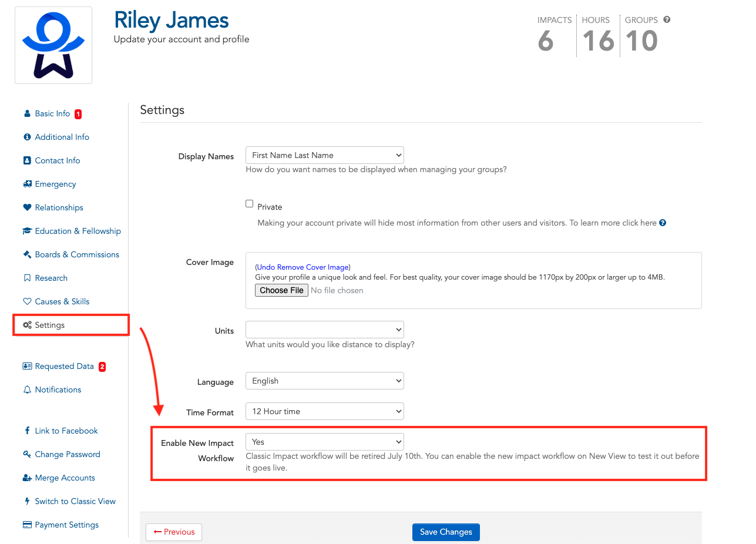Click the user-plus icon beside Merge Accounts
Viewport: 756px width, 544px height.
tap(27, 478)
